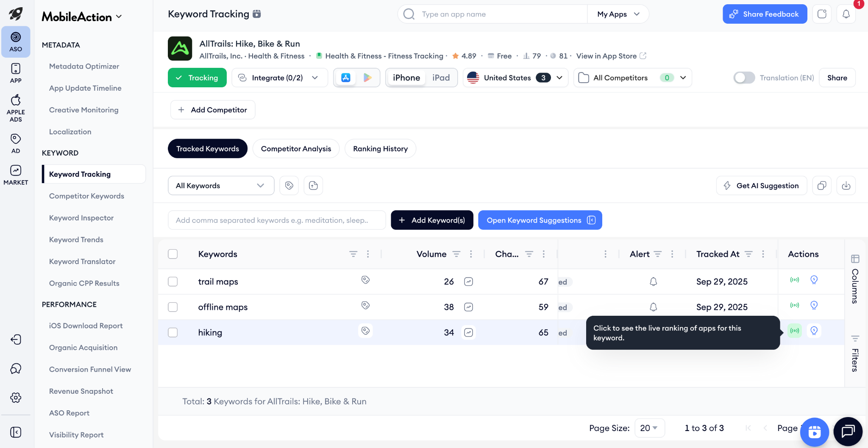The height and width of the screenshot is (448, 868).
Task: Open Keyword Inspector in sidebar
Action: coord(81,218)
